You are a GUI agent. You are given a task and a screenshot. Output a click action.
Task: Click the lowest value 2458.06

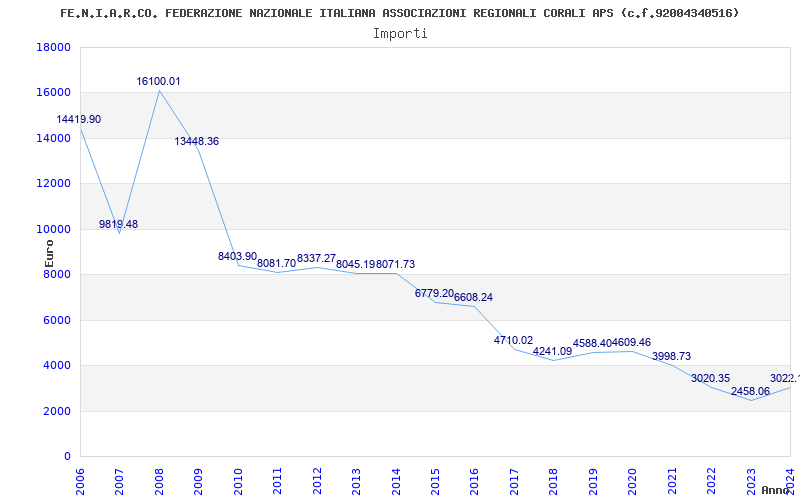(x=751, y=392)
